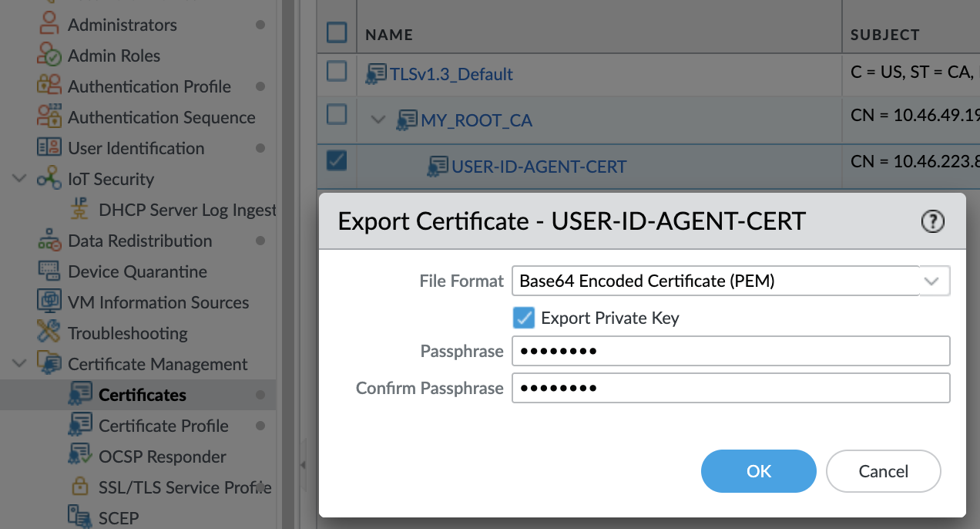
Task: Select the Troubleshooting tools icon
Action: tap(49, 332)
